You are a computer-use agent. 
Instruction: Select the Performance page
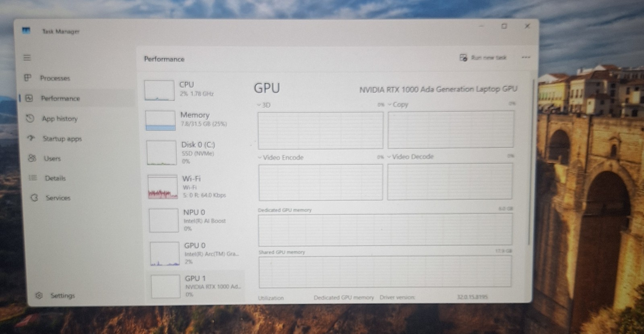(x=60, y=98)
